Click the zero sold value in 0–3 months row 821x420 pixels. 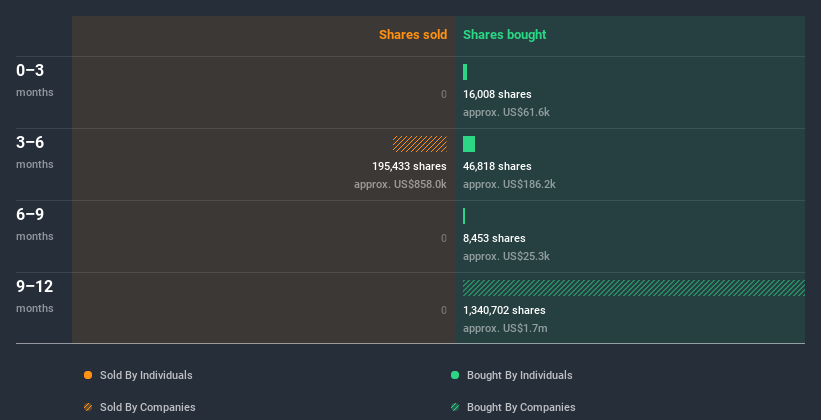click(x=444, y=94)
